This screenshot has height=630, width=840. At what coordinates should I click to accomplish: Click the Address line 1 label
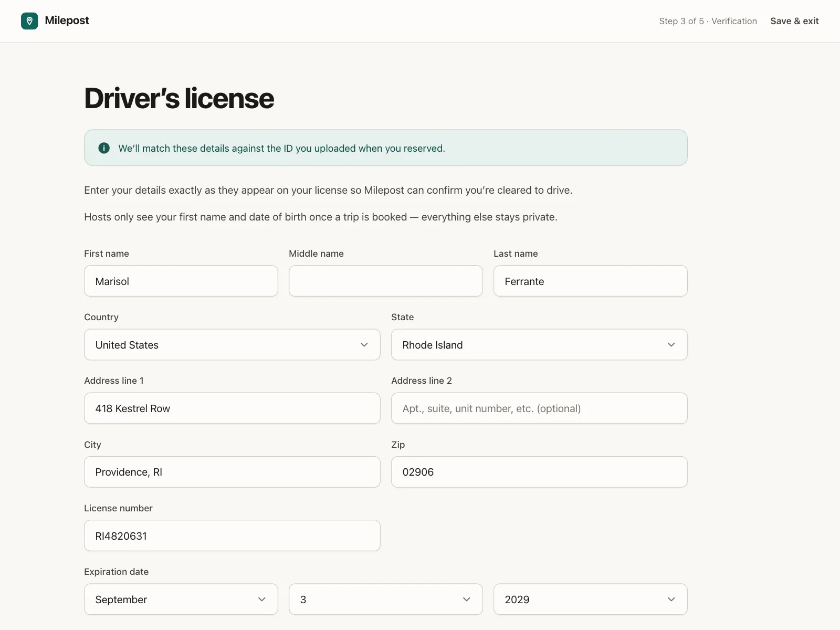coord(114,381)
